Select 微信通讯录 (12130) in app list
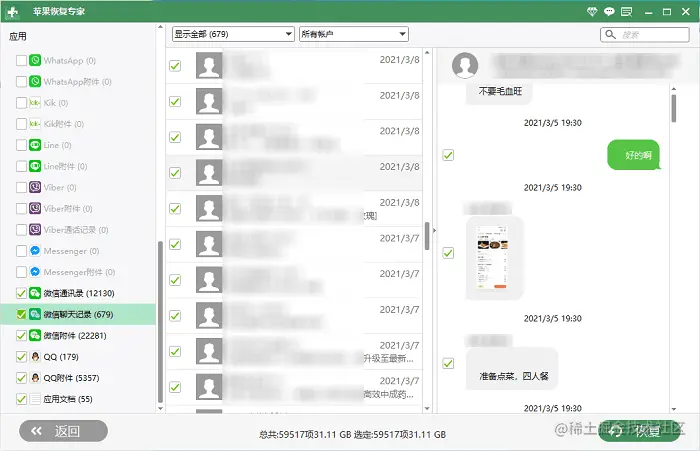 (x=78, y=293)
